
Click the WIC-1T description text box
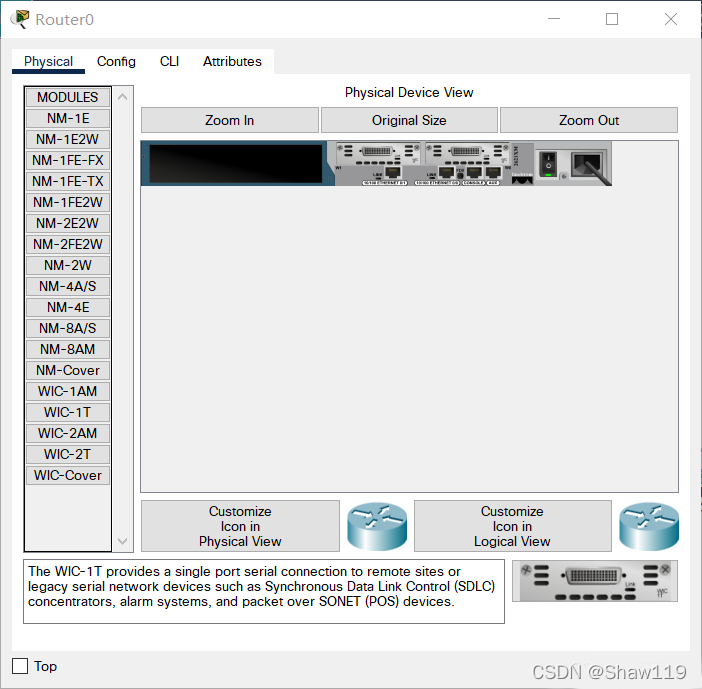pos(264,591)
